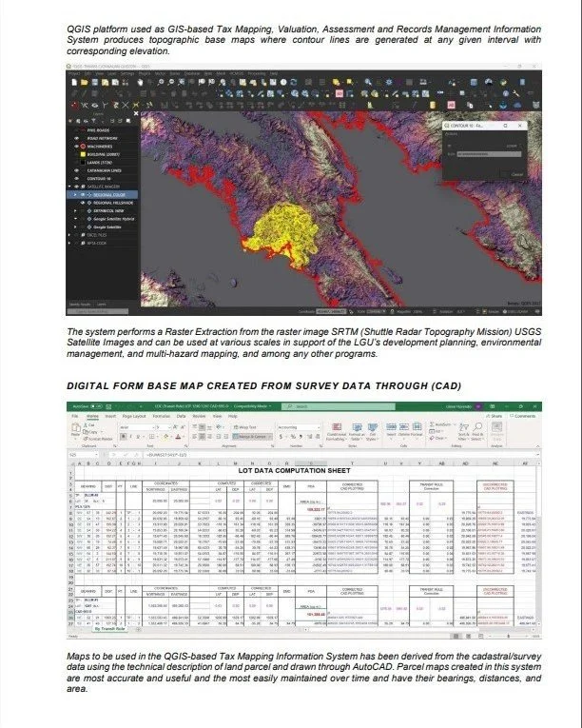The image size is (582, 728).
Task: Click QGIS Zoom Full extent icon
Action: point(182,82)
